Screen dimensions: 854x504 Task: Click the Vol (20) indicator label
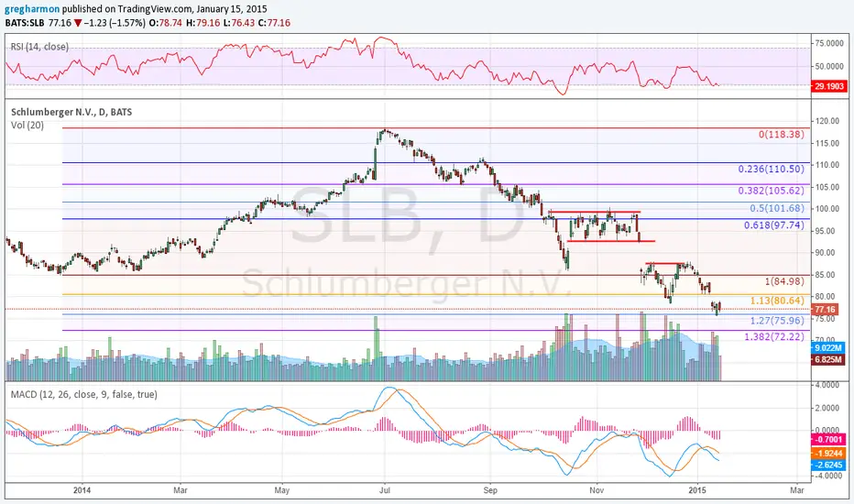pos(27,126)
